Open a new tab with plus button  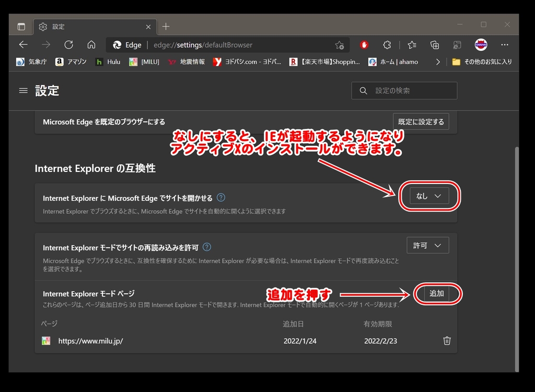coord(166,27)
